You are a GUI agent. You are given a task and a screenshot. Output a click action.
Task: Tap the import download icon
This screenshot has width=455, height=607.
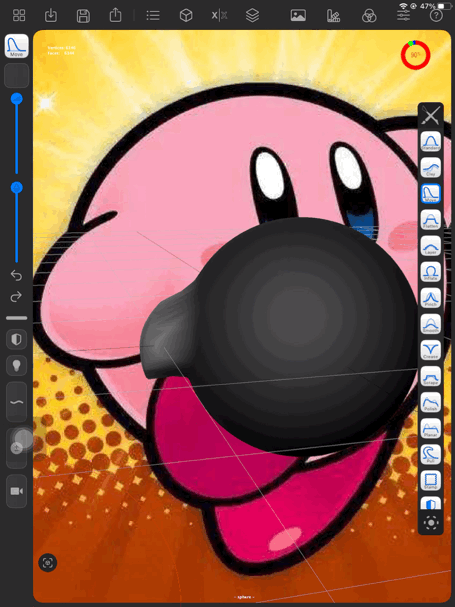[x=51, y=15]
